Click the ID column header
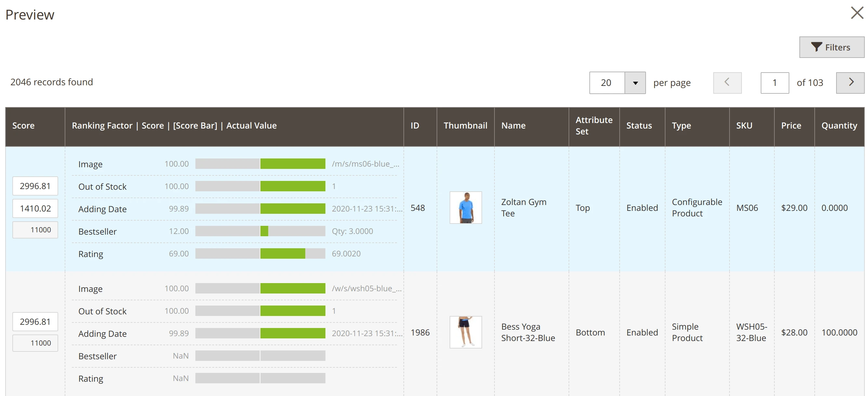The width and height of the screenshot is (868, 396). [414, 125]
